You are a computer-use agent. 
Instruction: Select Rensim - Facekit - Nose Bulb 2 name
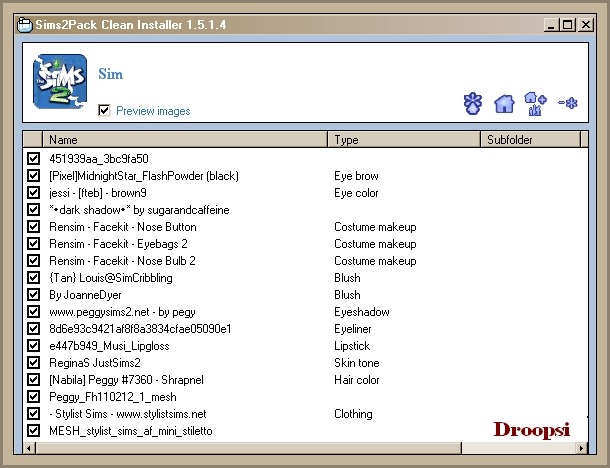coord(122,261)
